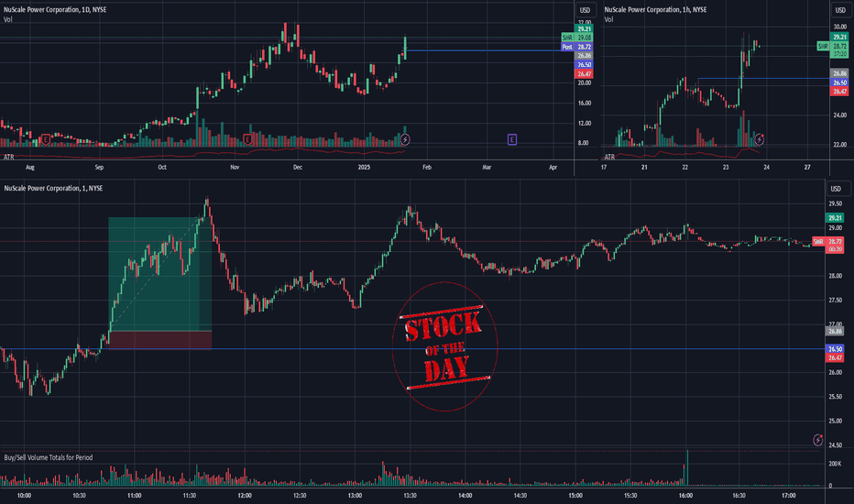This screenshot has height=504, width=854.
Task: Click the red 26.47 price label on 1h chart
Action: 839,92
